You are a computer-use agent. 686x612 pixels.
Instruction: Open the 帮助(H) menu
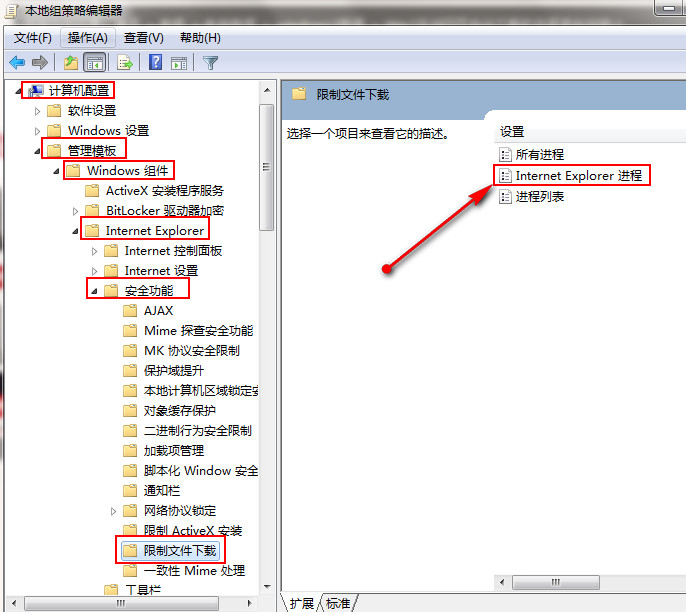200,38
